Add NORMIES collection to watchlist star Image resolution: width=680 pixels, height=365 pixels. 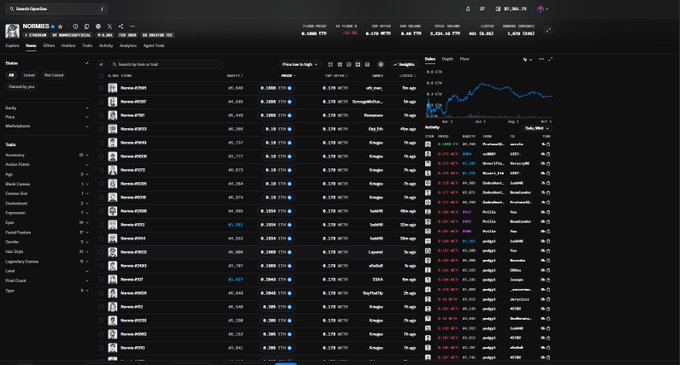tap(60, 26)
